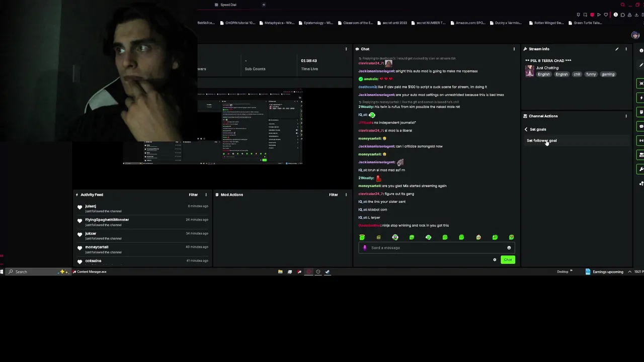Click the Sub Counts stat
The width and height of the screenshot is (644, 362).
[x=255, y=65]
